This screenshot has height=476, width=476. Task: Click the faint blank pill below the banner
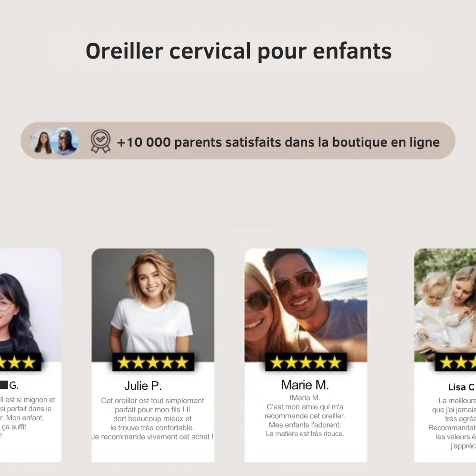pyautogui.click(x=254, y=203)
